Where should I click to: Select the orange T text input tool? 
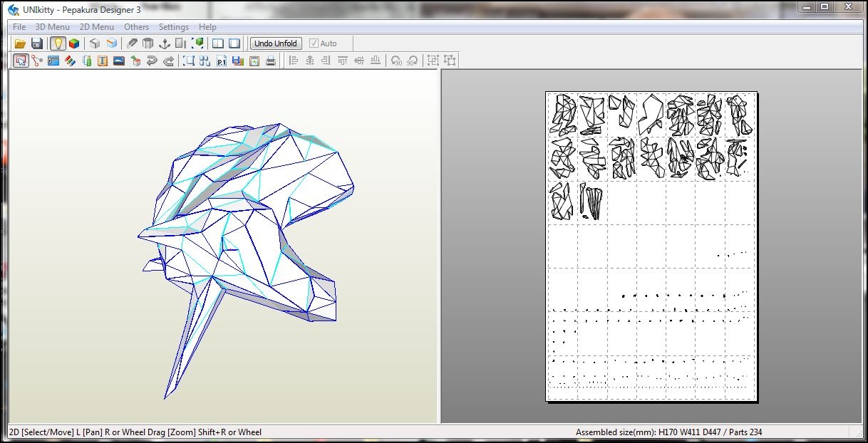coord(103,61)
